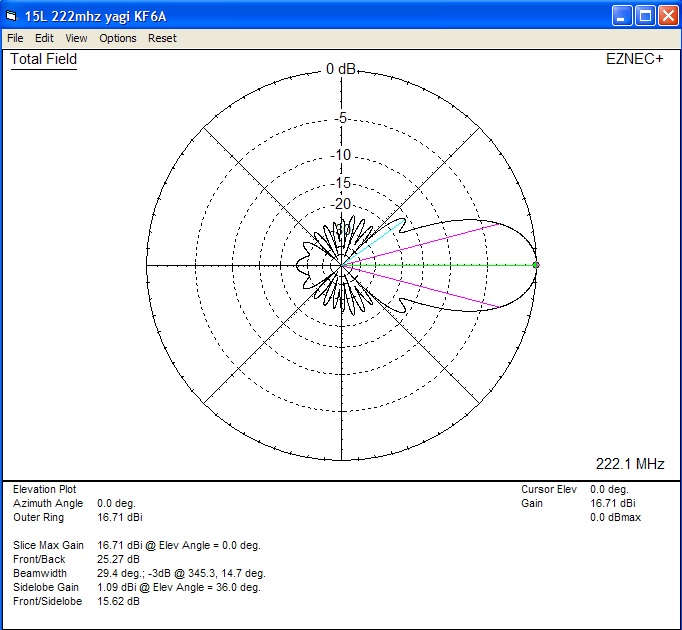Click the Sidelobe Gain value line
The width and height of the screenshot is (682, 630).
pos(178,588)
